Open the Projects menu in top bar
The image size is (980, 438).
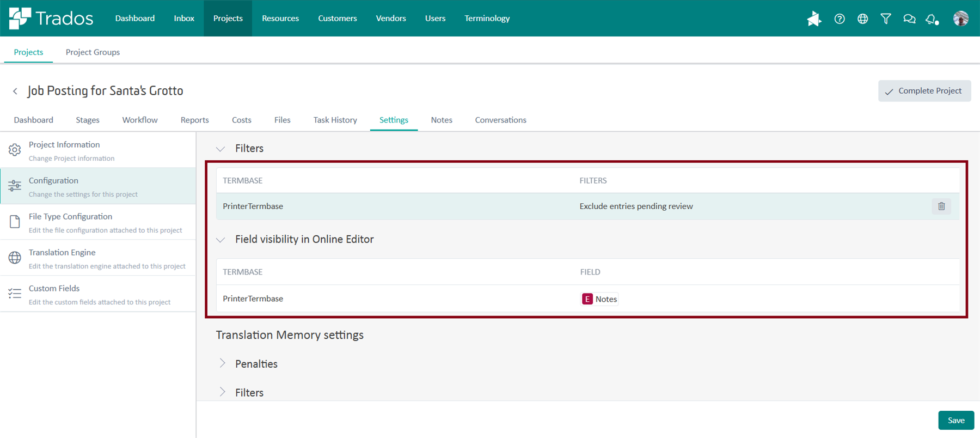tap(228, 18)
